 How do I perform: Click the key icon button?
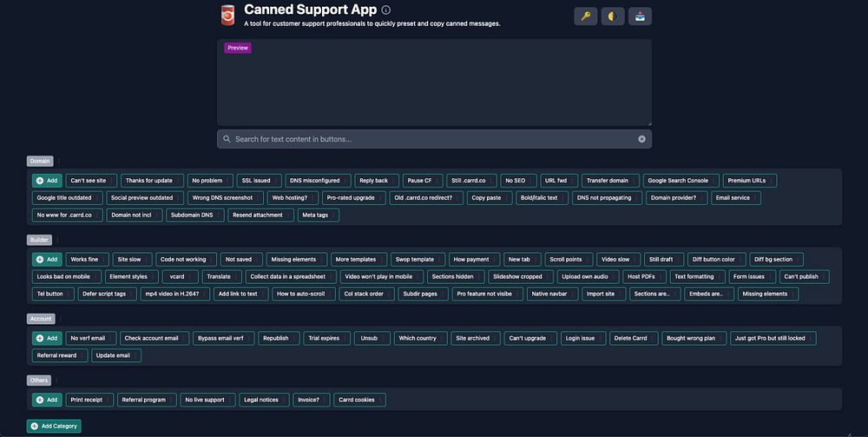pos(585,17)
